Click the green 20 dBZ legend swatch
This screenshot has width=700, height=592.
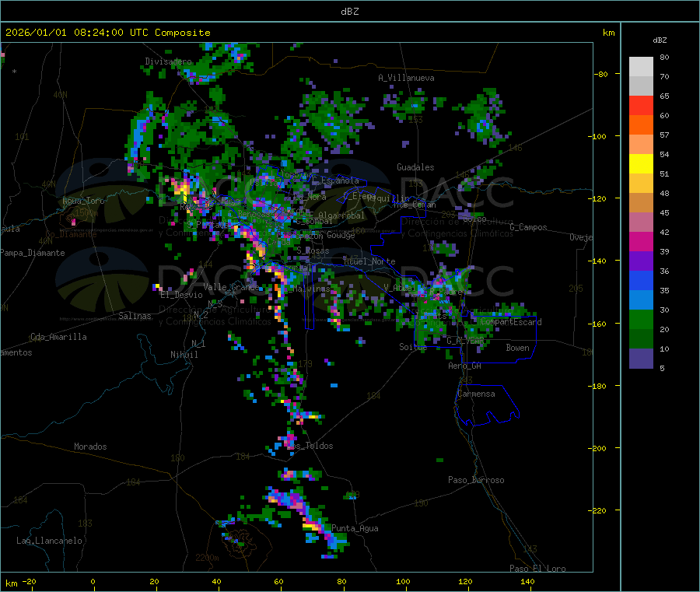click(x=641, y=319)
